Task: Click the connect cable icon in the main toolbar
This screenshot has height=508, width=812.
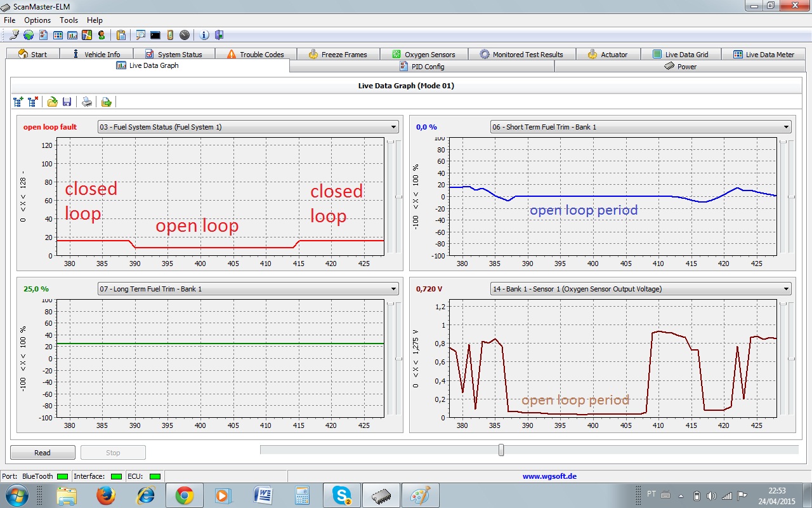Action: coord(14,36)
